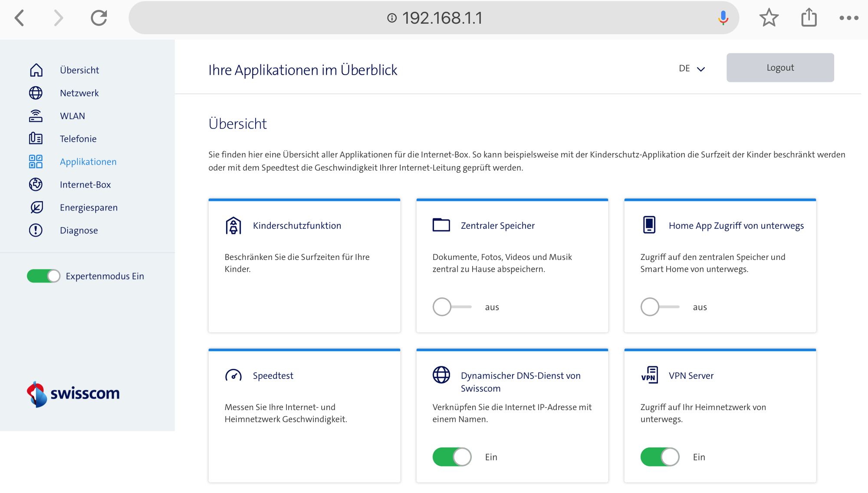Click 'Ein' label in VPN Server card
The width and height of the screenshot is (868, 493).
click(699, 457)
